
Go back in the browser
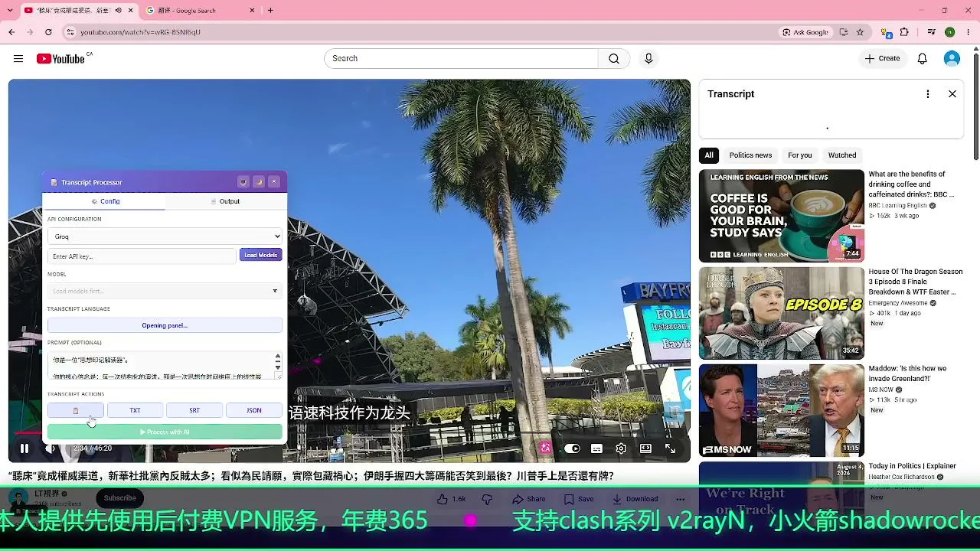[11, 32]
